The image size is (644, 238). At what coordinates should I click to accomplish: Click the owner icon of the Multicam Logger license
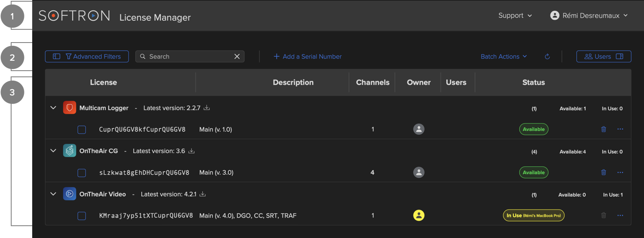[x=419, y=129]
